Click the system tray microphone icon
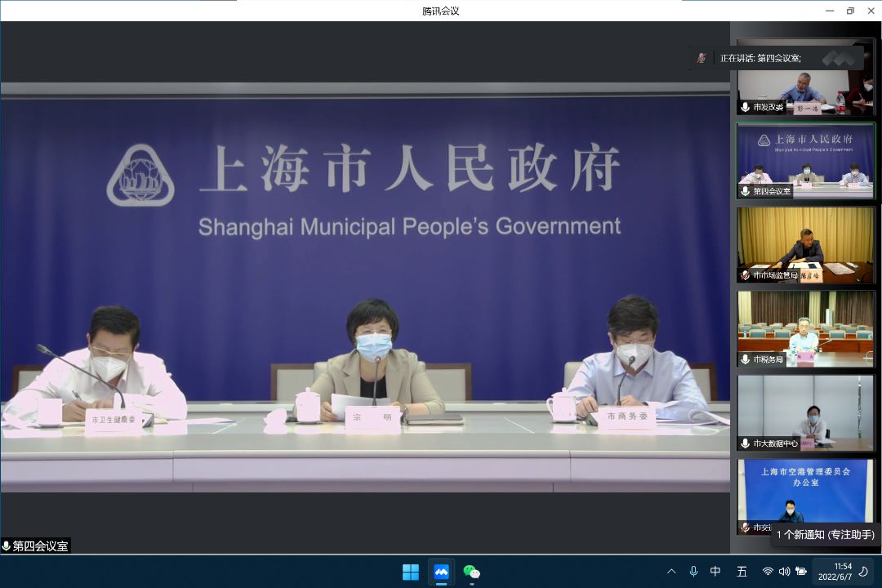882x588 pixels. [x=693, y=572]
